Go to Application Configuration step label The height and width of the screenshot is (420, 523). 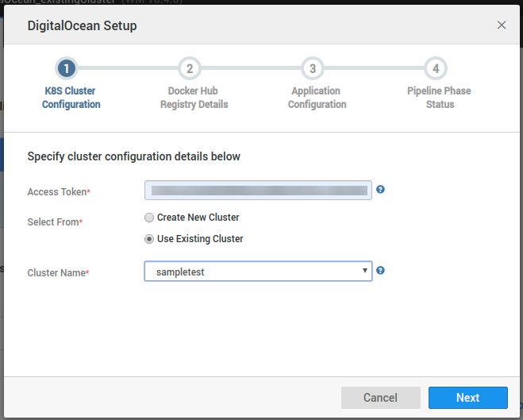click(317, 98)
